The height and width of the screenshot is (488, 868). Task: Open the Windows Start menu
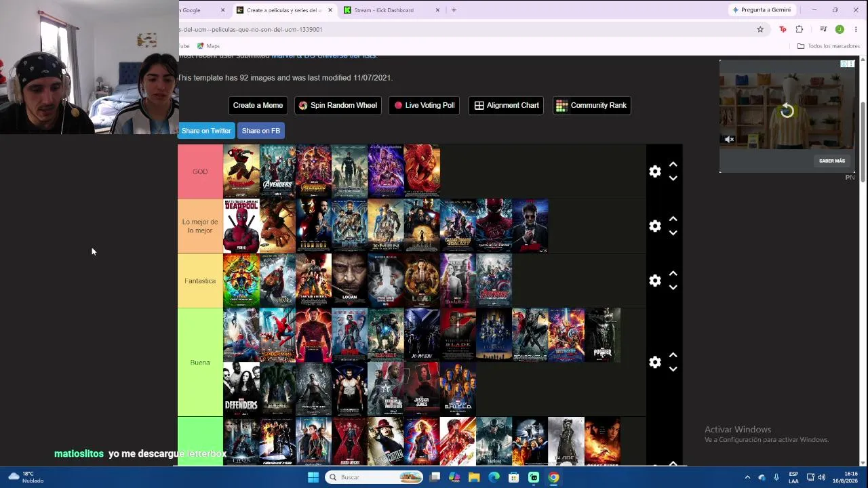pyautogui.click(x=313, y=477)
